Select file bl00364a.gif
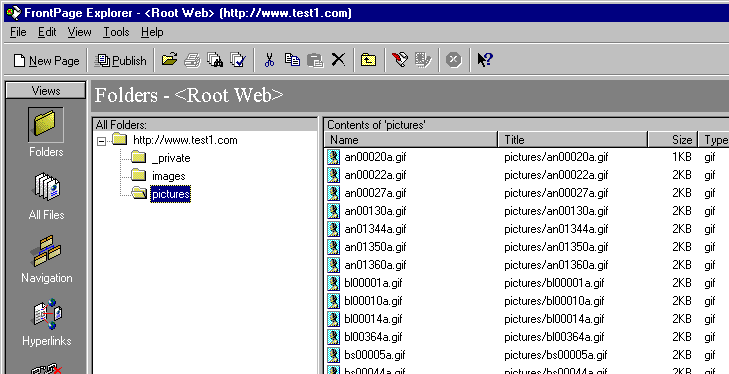Screen dimensions: 729x374 (373, 337)
